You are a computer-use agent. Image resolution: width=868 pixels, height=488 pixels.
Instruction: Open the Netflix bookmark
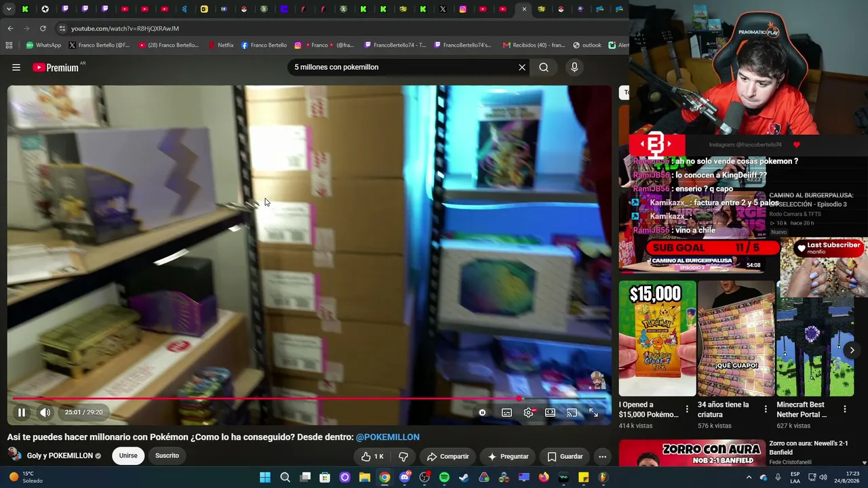220,45
